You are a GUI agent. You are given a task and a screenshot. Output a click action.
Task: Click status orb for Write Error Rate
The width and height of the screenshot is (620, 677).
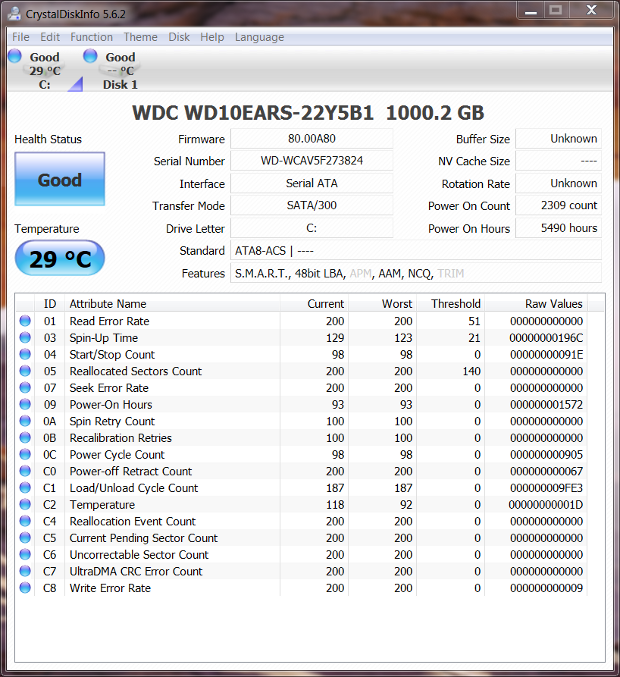pos(26,588)
